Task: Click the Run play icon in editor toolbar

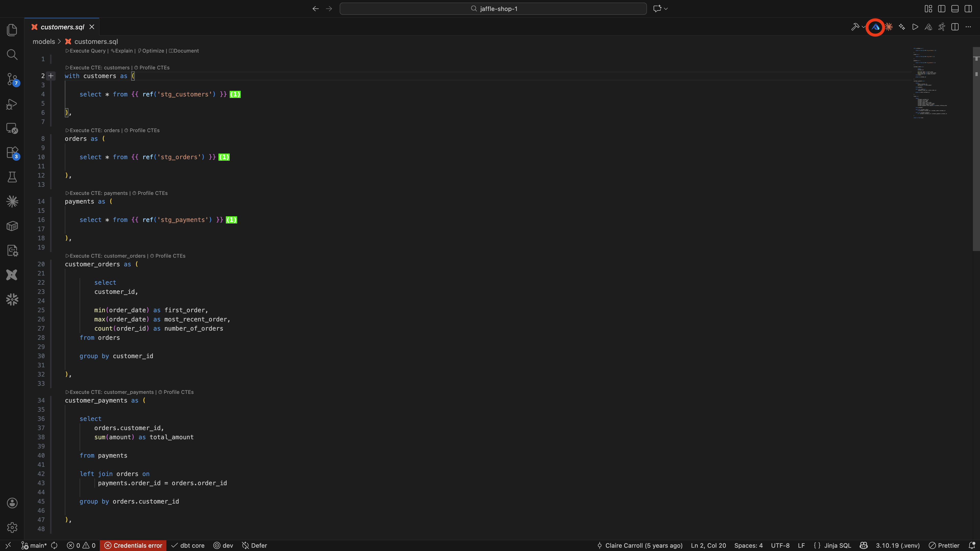Action: [915, 27]
